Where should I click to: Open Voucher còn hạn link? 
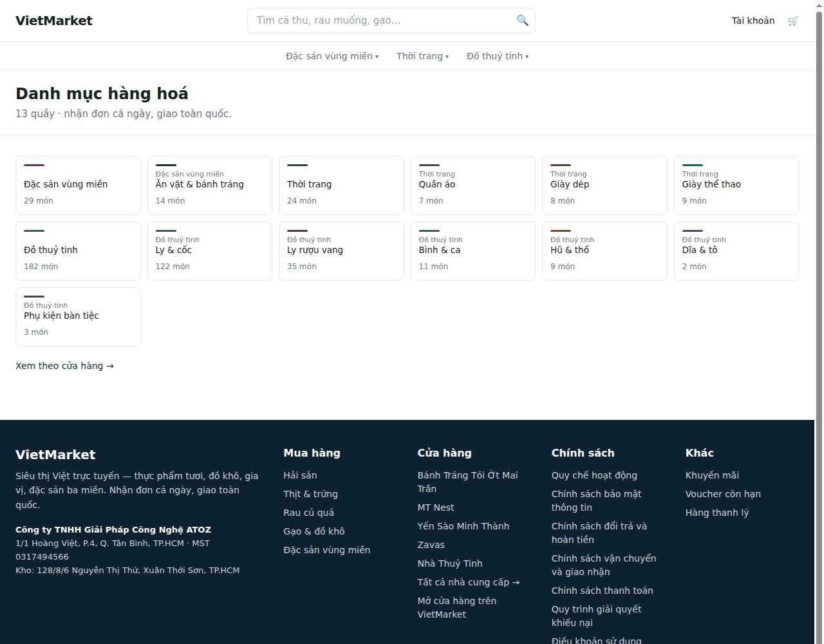(x=723, y=494)
